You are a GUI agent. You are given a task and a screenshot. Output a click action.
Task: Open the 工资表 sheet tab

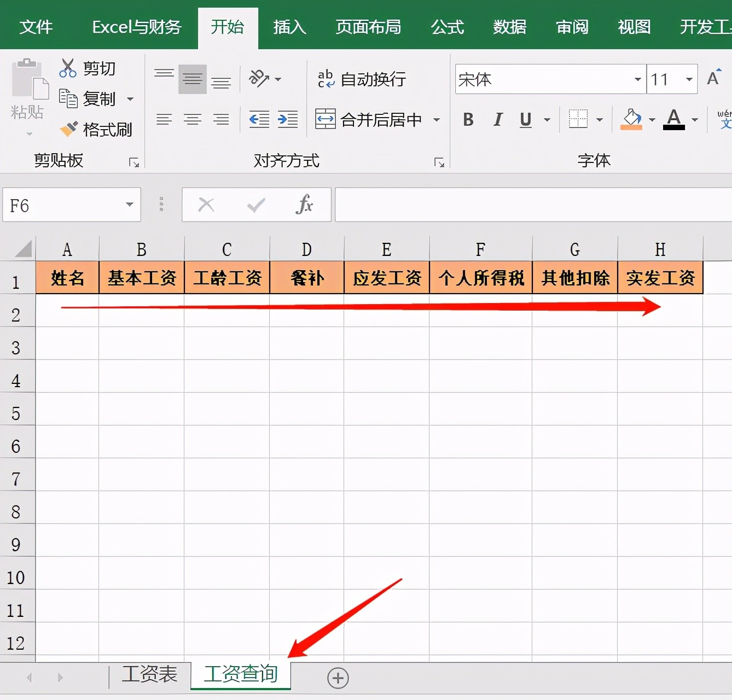(149, 674)
